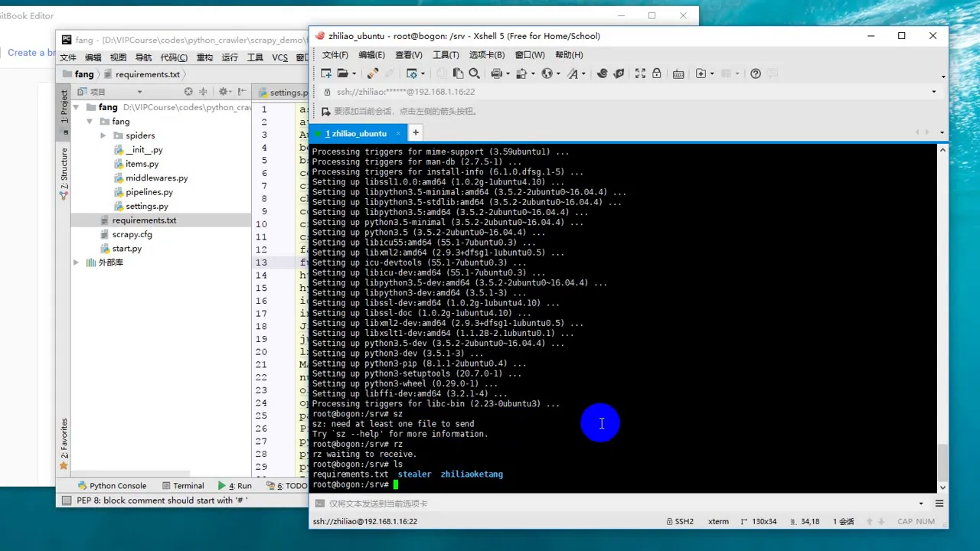The image size is (980, 551).
Task: Expand the 外部库 node
Action: (x=77, y=262)
